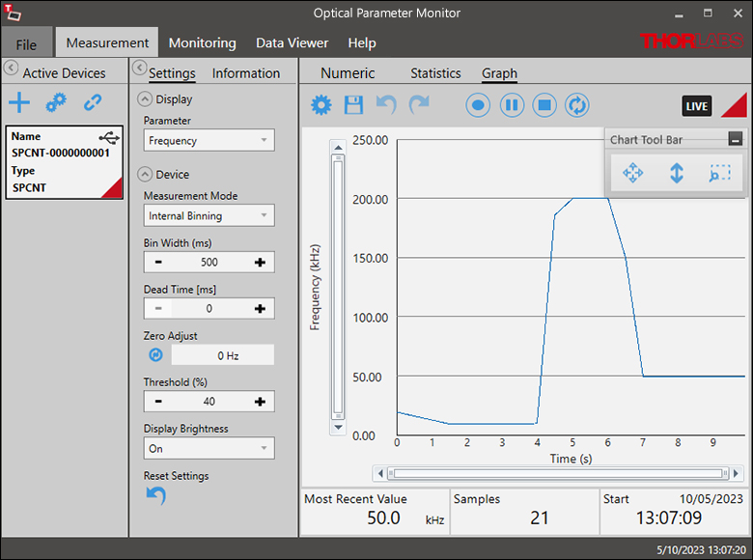Click the Reset Settings undo arrow
Screen dimensions: 753x560
tap(155, 495)
